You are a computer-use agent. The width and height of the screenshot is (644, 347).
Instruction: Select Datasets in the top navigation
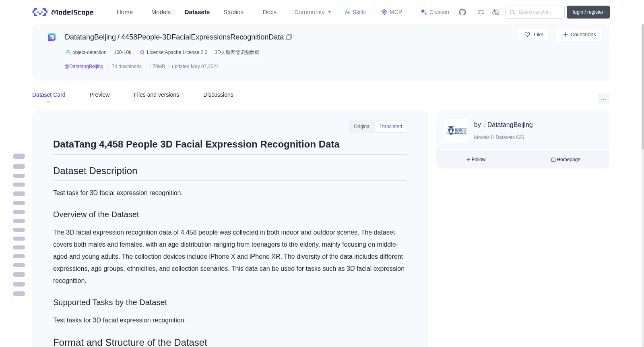[x=197, y=12]
